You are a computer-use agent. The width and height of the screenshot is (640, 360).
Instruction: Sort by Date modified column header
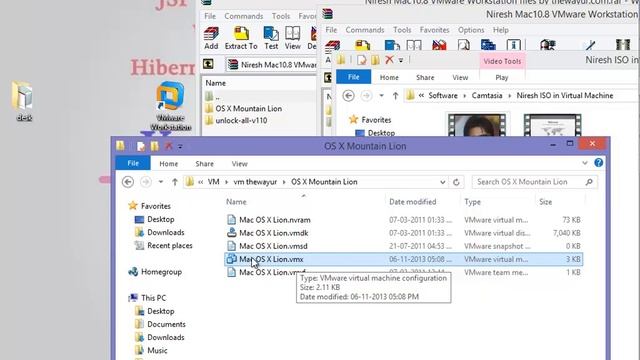tap(413, 202)
